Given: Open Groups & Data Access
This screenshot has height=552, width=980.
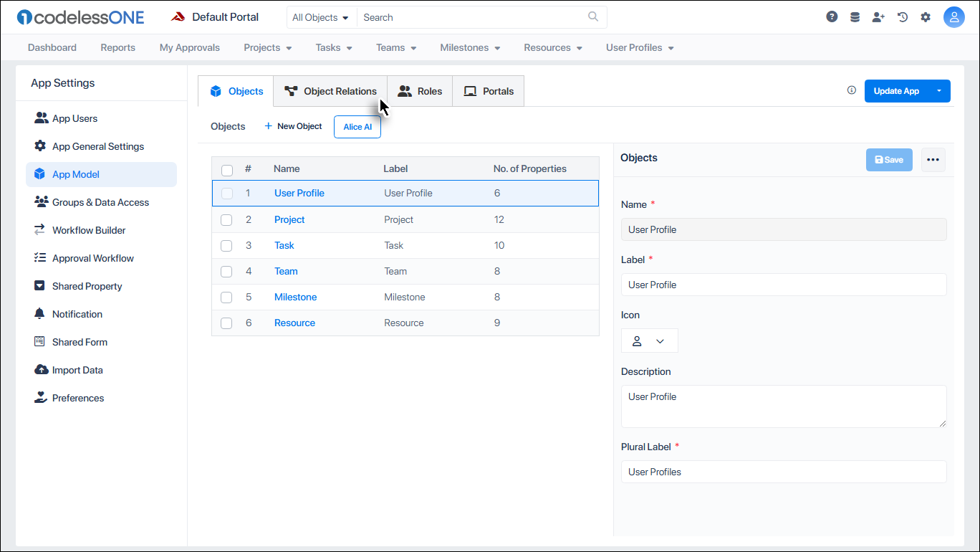Looking at the screenshot, I should click(x=101, y=202).
